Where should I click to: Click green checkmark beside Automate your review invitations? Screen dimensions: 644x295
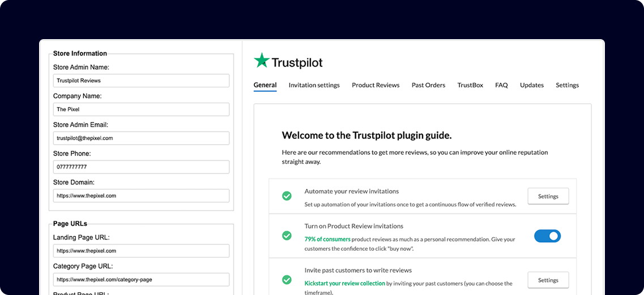(287, 196)
